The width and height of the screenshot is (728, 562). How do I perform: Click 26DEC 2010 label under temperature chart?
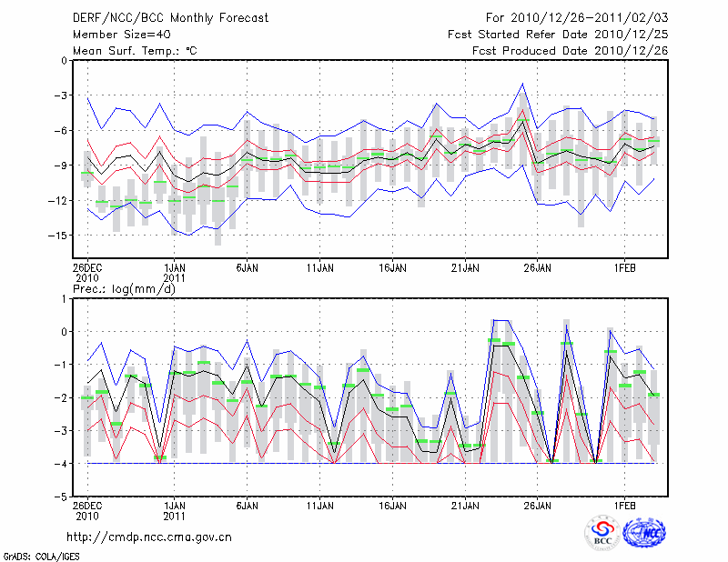pos(87,274)
